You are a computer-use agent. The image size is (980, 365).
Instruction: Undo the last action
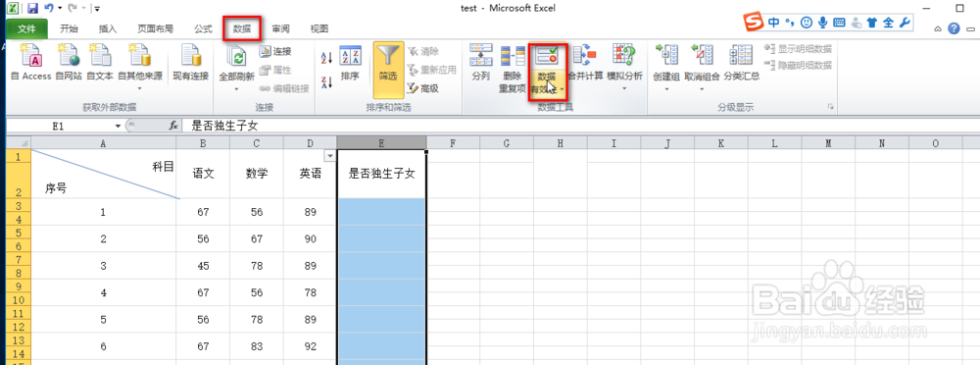point(48,9)
